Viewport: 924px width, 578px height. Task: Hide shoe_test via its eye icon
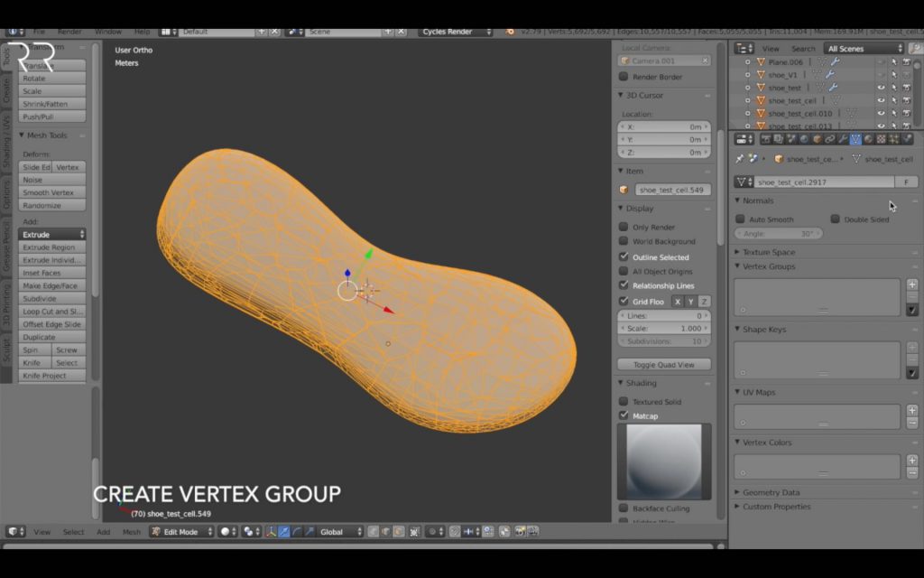[881, 88]
